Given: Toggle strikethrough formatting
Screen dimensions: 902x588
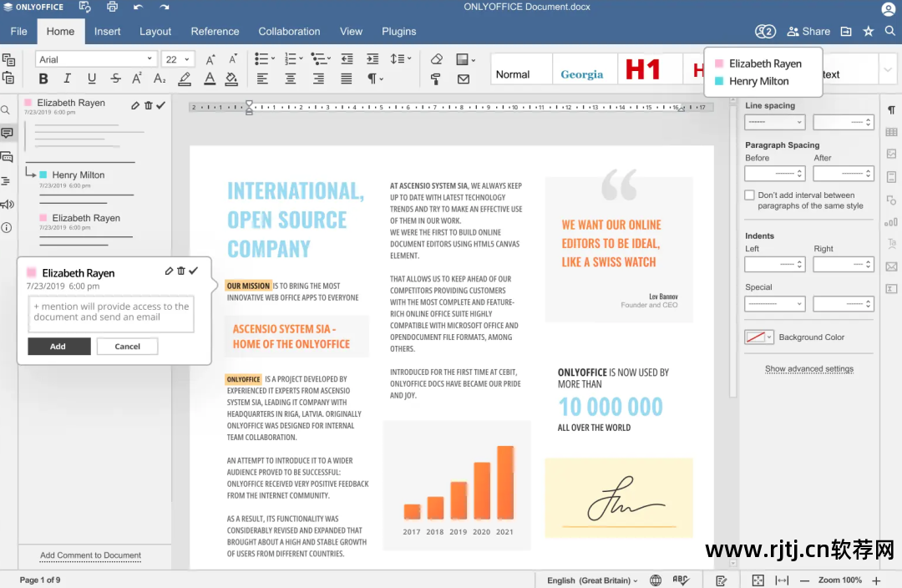Looking at the screenshot, I should (115, 79).
